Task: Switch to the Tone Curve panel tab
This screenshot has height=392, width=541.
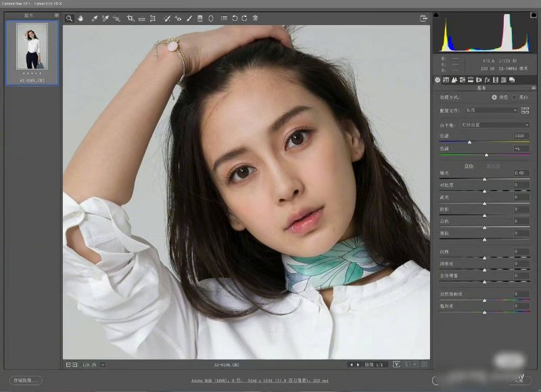Action: pyautogui.click(x=445, y=80)
